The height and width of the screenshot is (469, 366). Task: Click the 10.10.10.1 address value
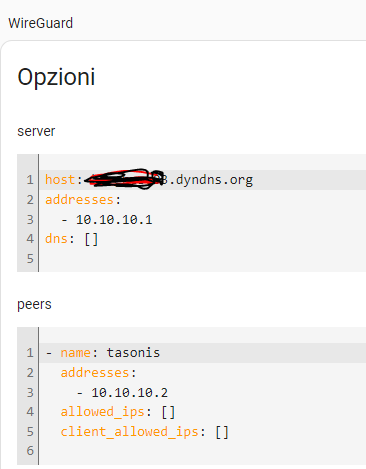click(x=114, y=220)
